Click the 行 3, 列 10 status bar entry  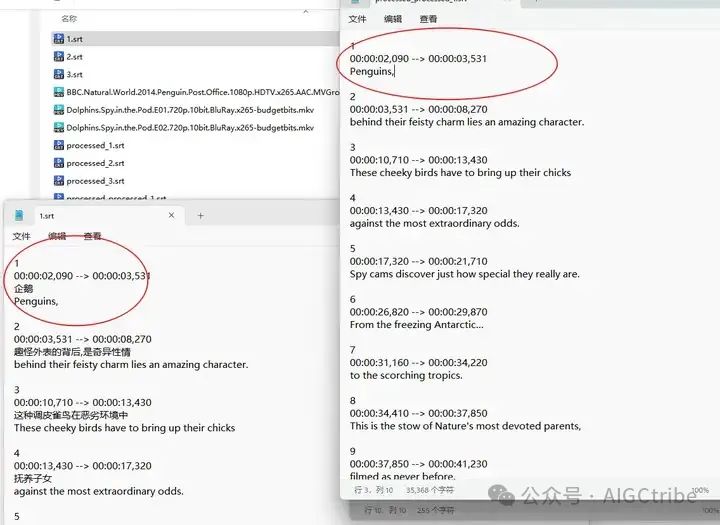pyautogui.click(x=373, y=490)
